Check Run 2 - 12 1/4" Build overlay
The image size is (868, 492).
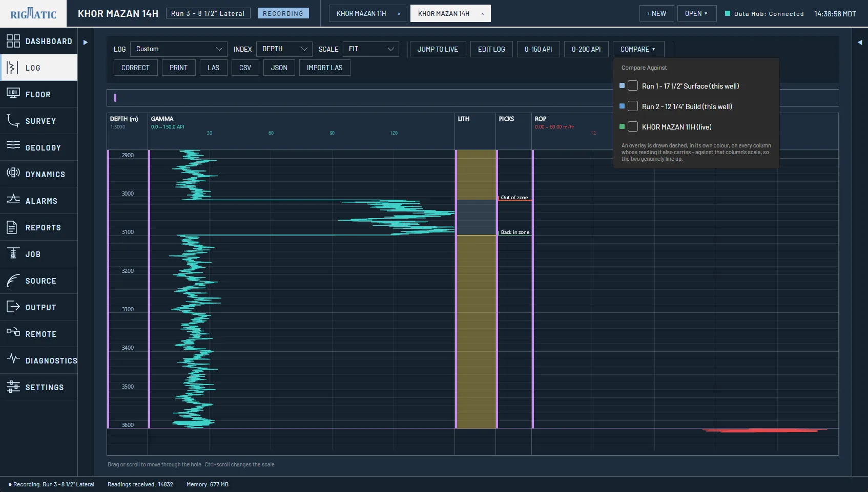633,106
